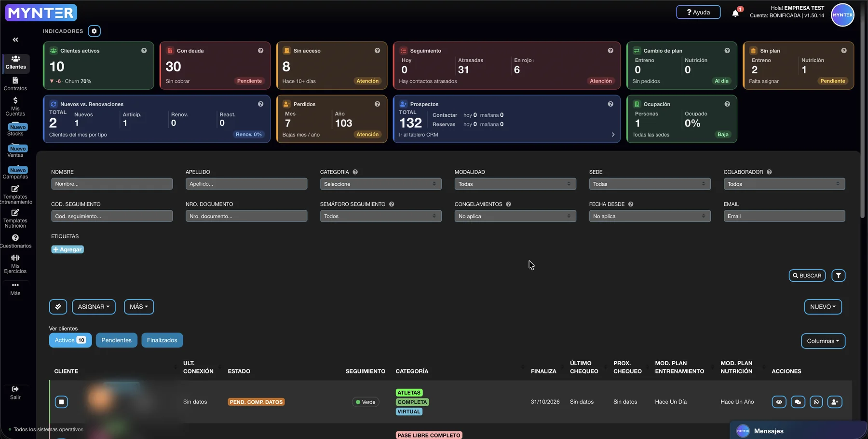Click Agregar etiquetas button

click(x=68, y=249)
